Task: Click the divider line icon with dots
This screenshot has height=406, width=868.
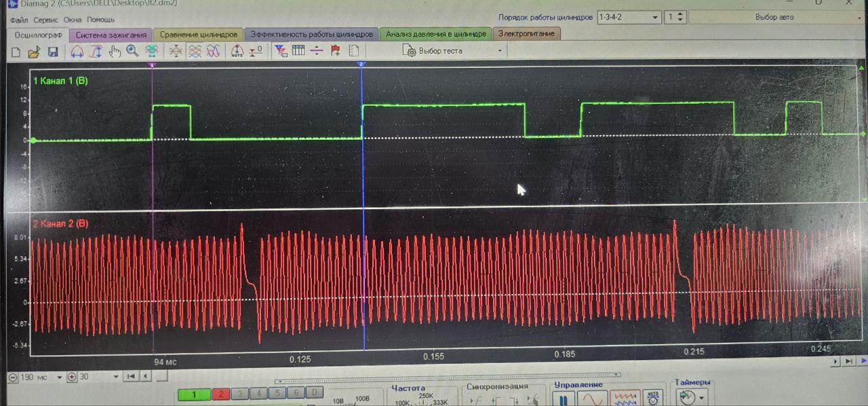Action: (317, 51)
